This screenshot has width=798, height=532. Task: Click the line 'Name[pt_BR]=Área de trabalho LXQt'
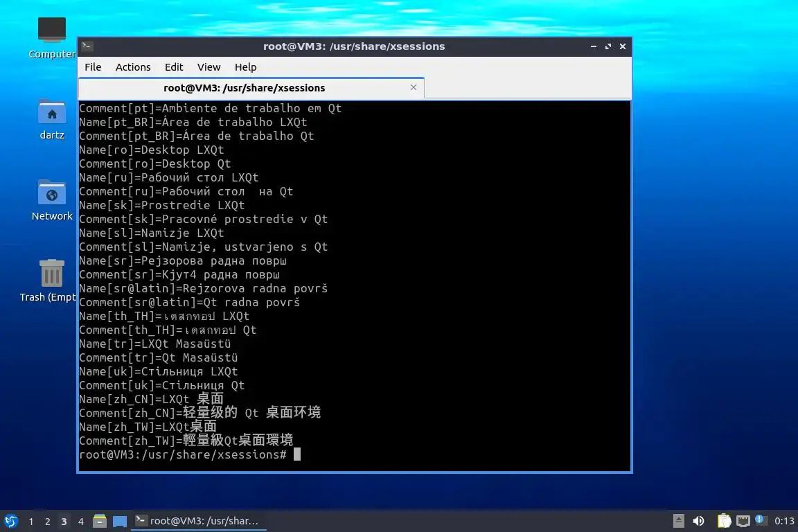[x=193, y=122]
